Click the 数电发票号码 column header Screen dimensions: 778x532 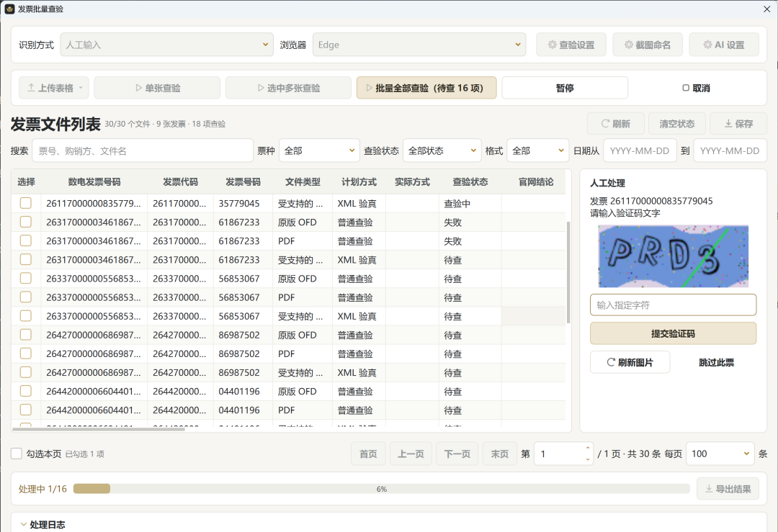point(94,182)
